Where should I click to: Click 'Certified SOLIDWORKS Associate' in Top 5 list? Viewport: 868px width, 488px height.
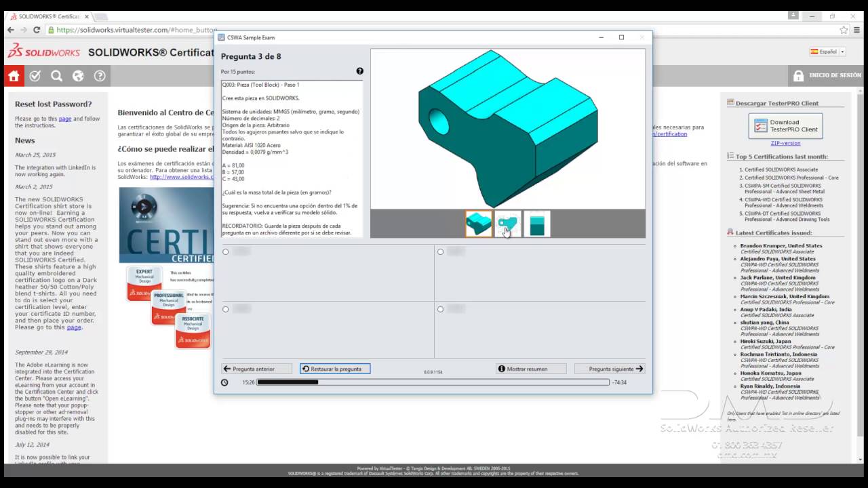[781, 169]
